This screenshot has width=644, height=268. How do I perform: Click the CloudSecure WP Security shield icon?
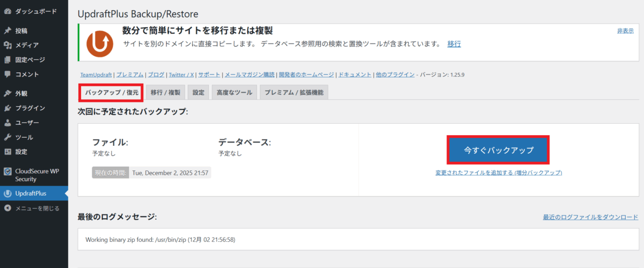(8, 172)
